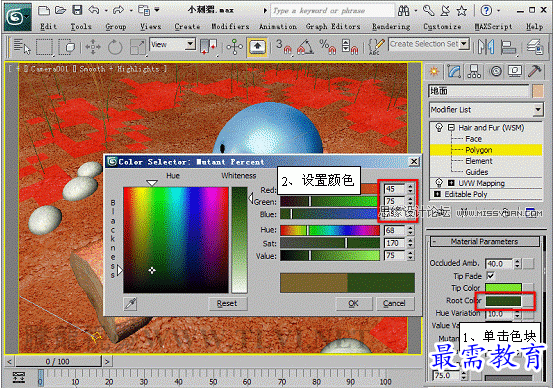Click the Green channel slider
The height and width of the screenshot is (388, 553).
coord(329,201)
